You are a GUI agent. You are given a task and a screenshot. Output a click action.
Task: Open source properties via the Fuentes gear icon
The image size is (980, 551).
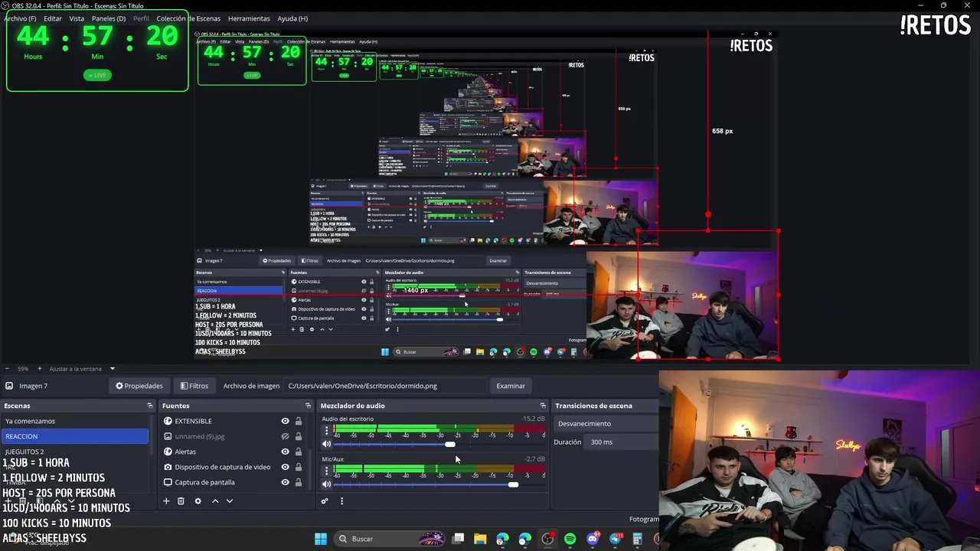click(x=198, y=501)
